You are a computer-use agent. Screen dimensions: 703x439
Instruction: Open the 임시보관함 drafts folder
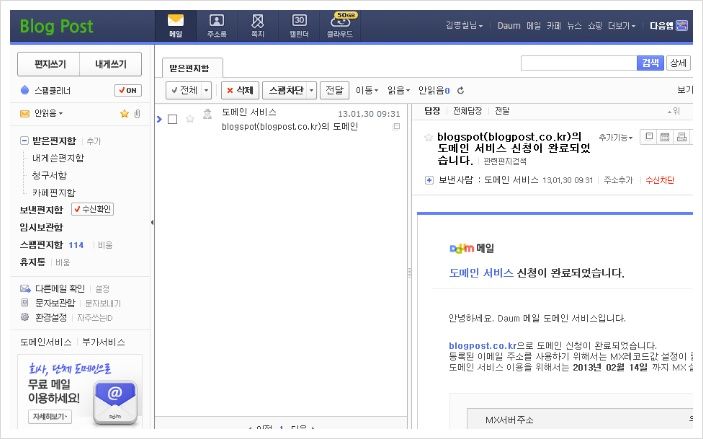coord(41,227)
